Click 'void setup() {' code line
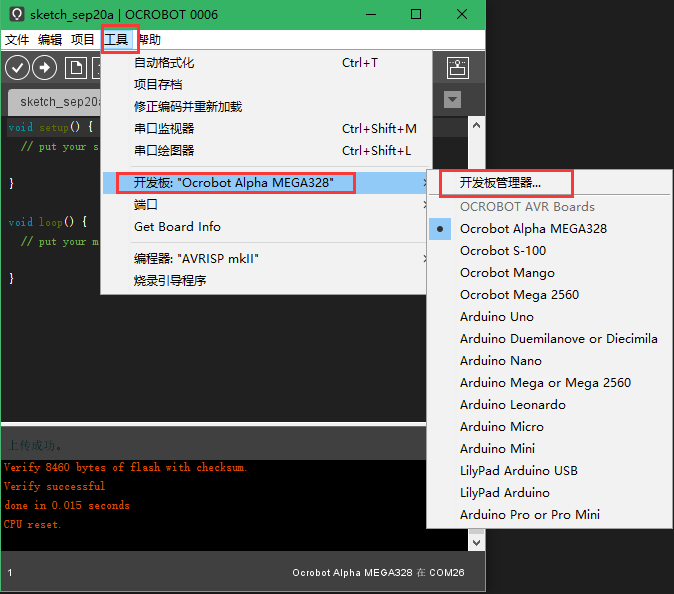The image size is (674, 594). pyautogui.click(x=51, y=127)
